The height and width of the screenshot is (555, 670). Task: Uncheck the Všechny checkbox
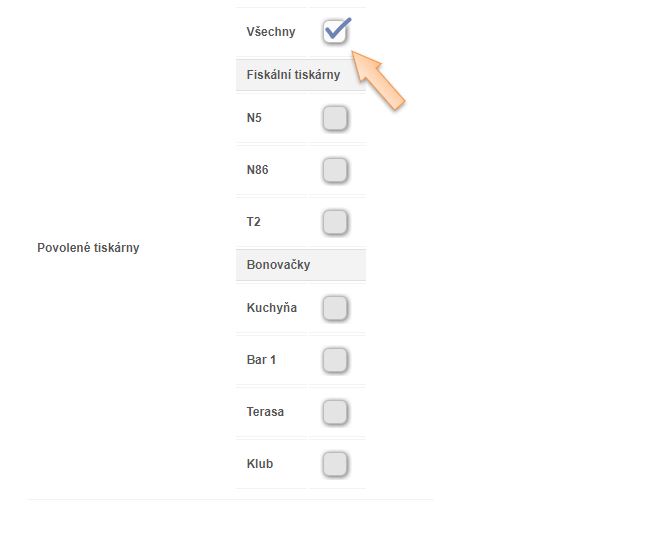pyautogui.click(x=335, y=32)
